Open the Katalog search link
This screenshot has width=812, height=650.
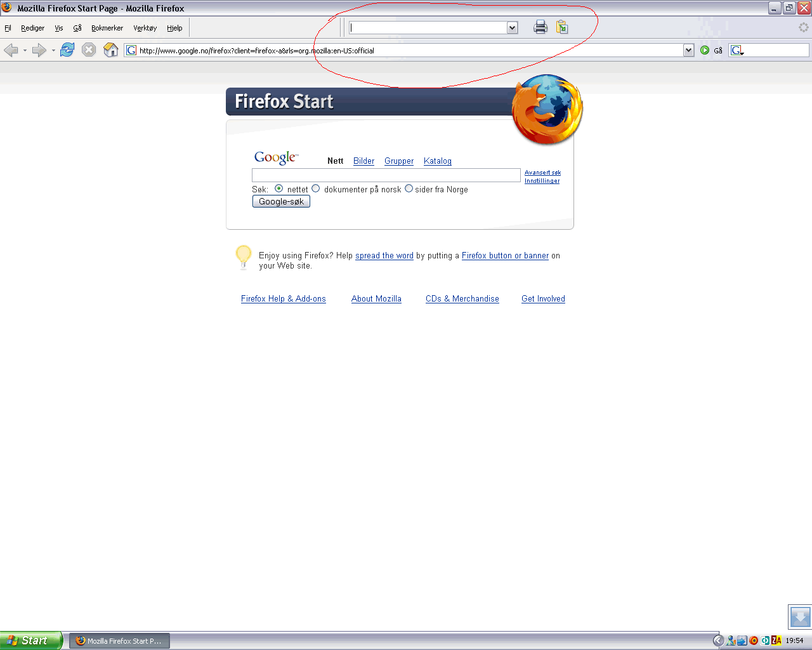pyautogui.click(x=438, y=161)
